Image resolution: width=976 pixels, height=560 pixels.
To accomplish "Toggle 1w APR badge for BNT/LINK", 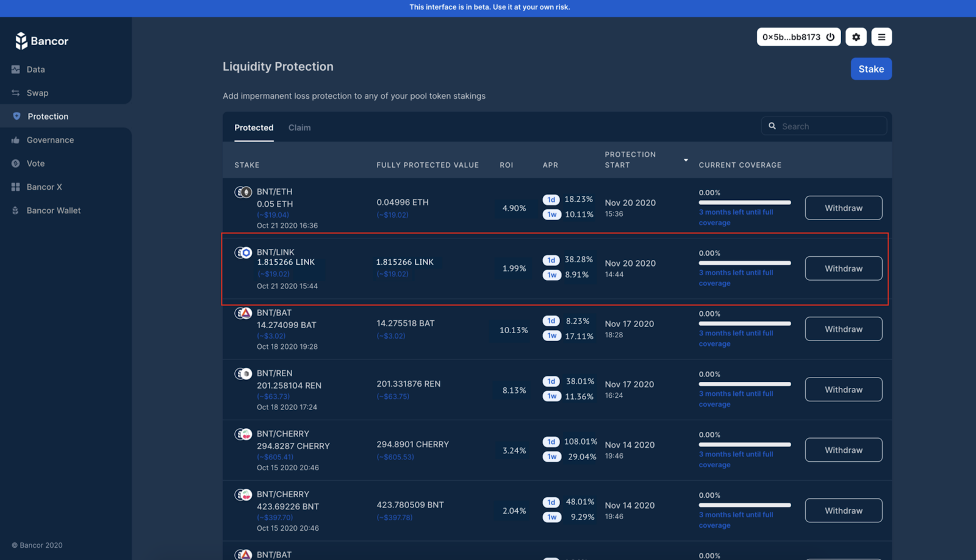I will [x=551, y=275].
